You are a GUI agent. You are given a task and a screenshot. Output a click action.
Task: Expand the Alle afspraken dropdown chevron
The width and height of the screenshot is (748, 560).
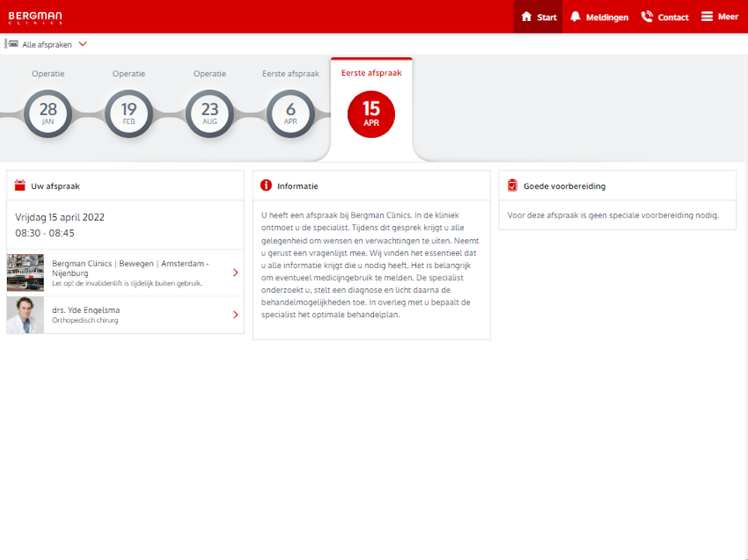coord(83,44)
